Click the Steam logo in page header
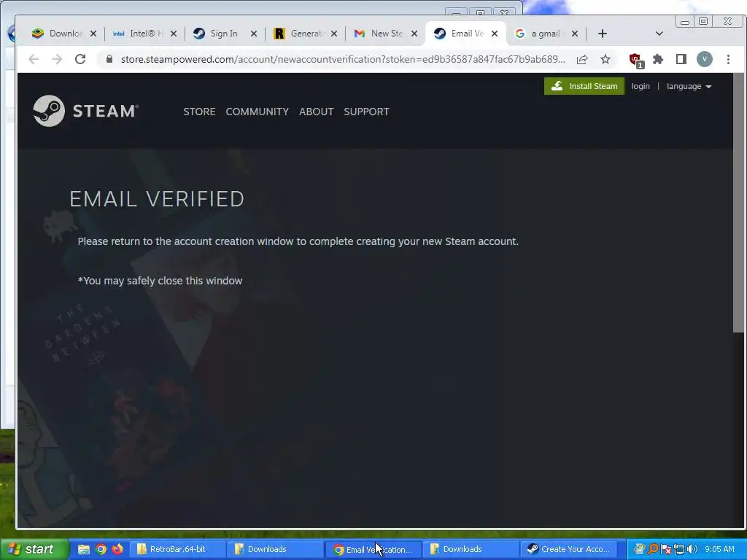 (x=86, y=111)
